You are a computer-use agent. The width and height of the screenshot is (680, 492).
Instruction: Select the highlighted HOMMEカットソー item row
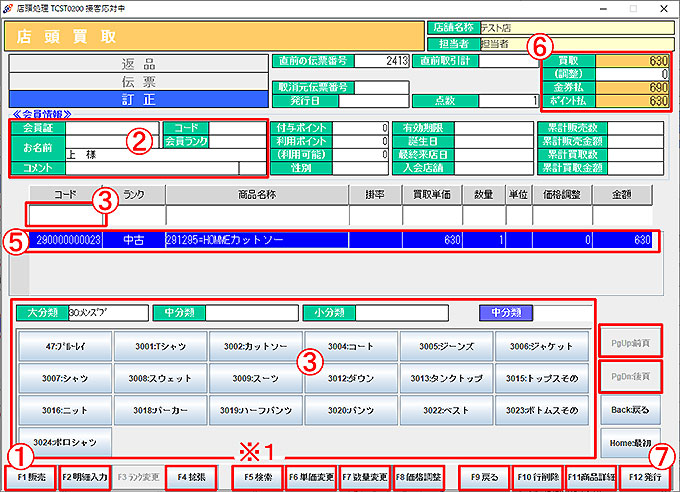pyautogui.click(x=340, y=240)
